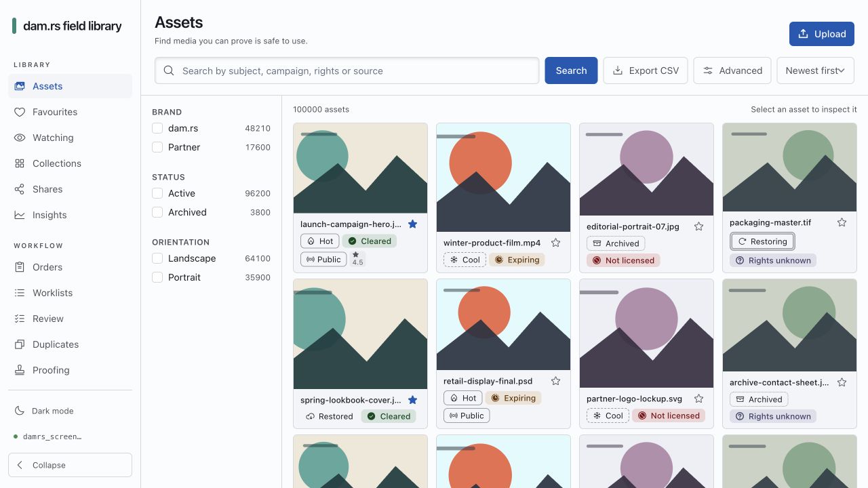Click the Watching eye icon in the sidebar
The image size is (868, 488).
coord(20,138)
